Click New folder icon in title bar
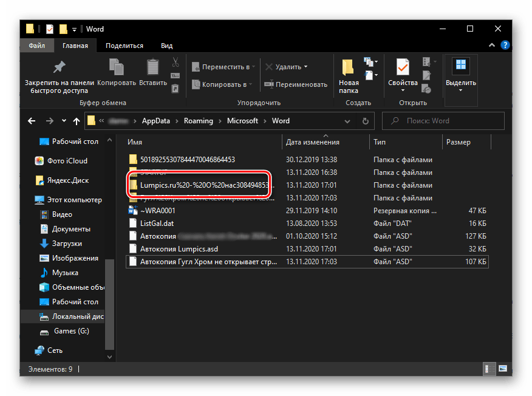Screen dimensions: 532x396 63,29
